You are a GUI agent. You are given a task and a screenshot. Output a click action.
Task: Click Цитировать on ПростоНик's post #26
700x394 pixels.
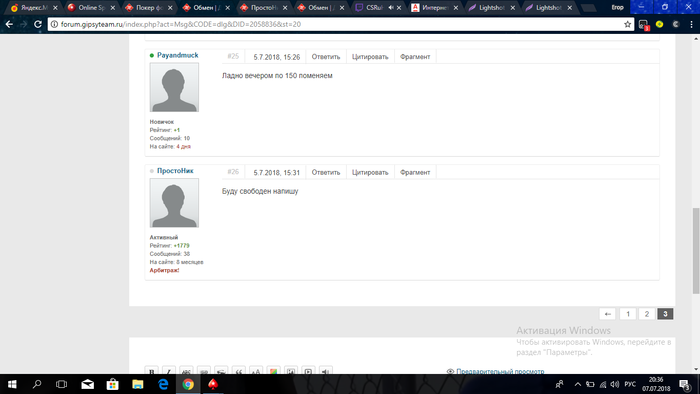(x=370, y=172)
